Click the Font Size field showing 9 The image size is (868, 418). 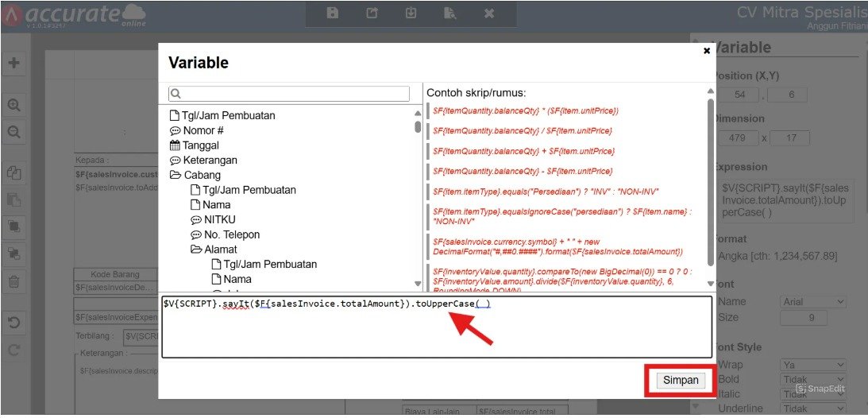pos(804,318)
